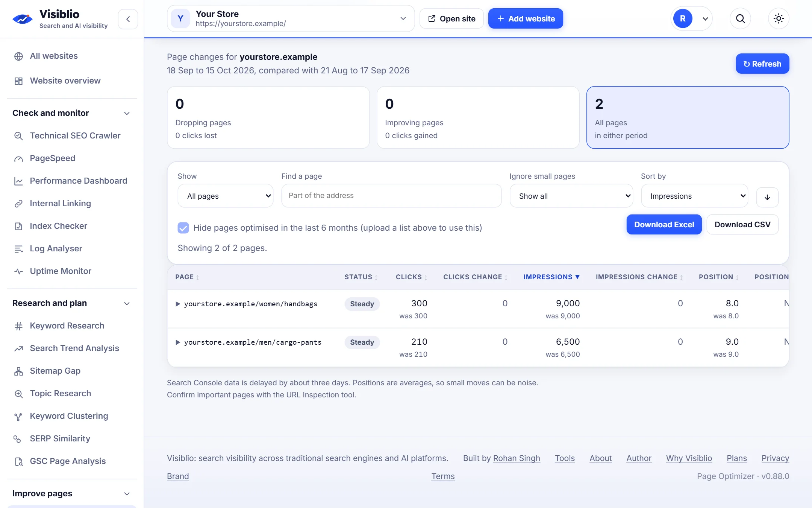Expand the men/cargo-pants row details
The height and width of the screenshot is (508, 812).
tap(178, 342)
